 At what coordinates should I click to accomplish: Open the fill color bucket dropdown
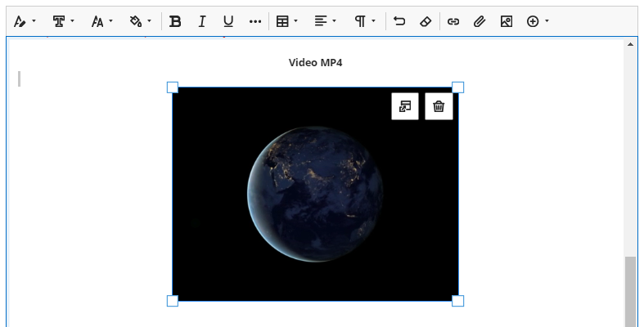[140, 22]
